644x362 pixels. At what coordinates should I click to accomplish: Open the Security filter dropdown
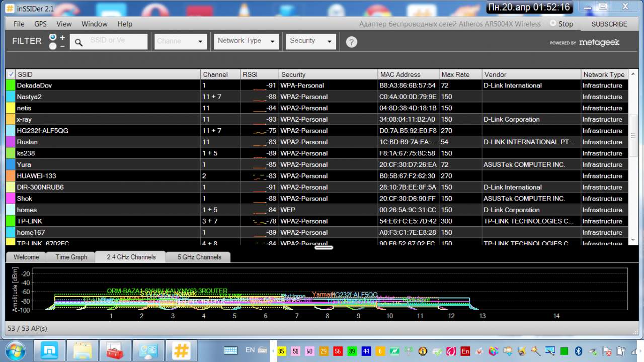click(311, 41)
